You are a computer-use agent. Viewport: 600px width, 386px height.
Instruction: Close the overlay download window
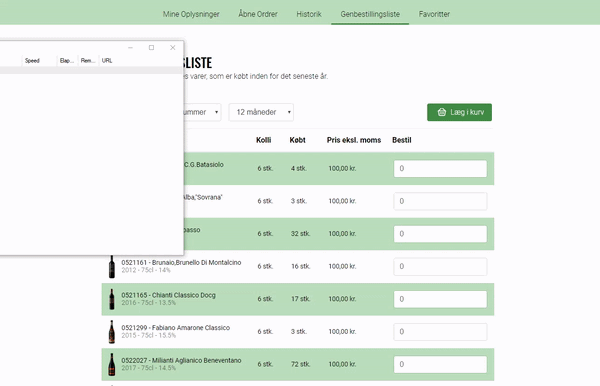pyautogui.click(x=173, y=47)
